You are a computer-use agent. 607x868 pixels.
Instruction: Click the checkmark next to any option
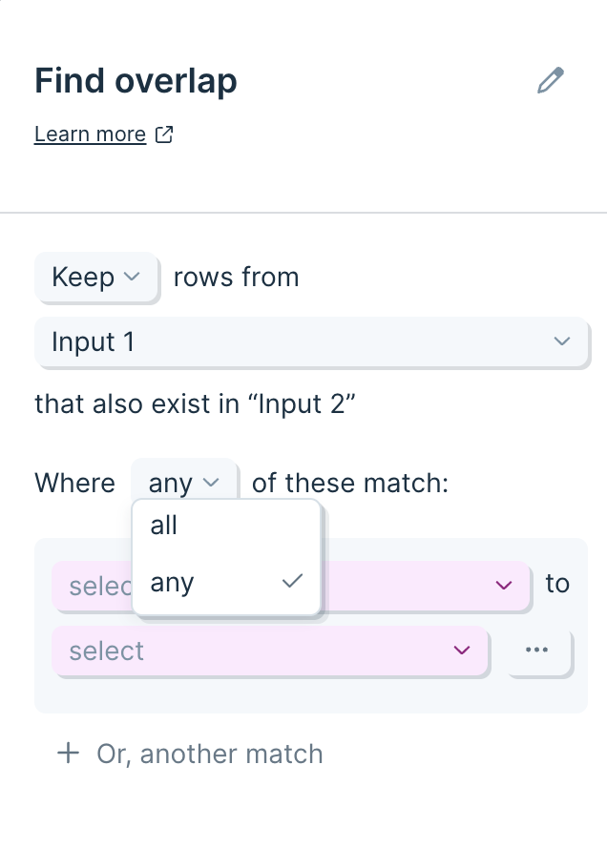(x=292, y=581)
